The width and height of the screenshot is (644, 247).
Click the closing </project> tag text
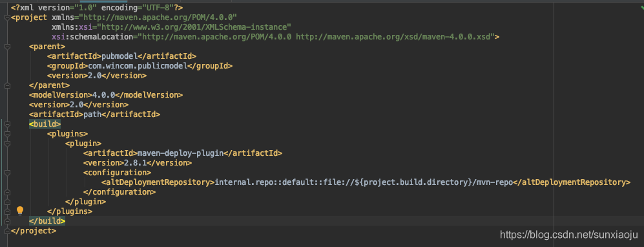[34, 231]
